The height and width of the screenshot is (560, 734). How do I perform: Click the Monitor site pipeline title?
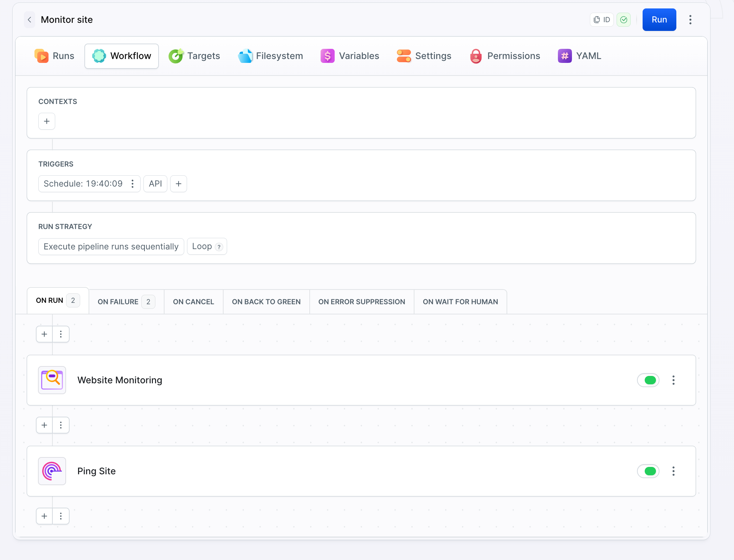67,20
